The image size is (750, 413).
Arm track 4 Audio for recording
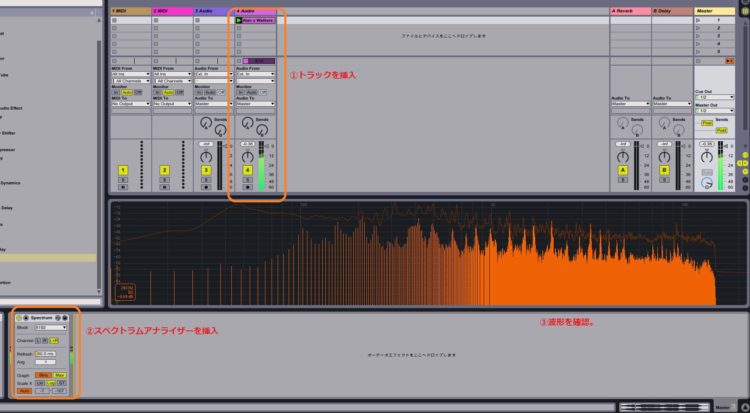pyautogui.click(x=247, y=187)
